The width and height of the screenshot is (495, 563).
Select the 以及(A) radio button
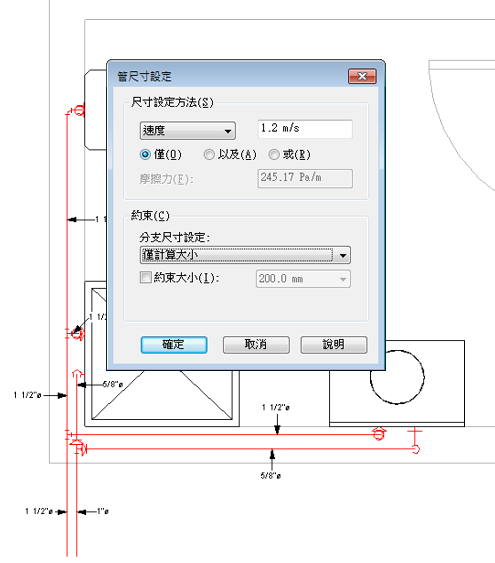209,155
